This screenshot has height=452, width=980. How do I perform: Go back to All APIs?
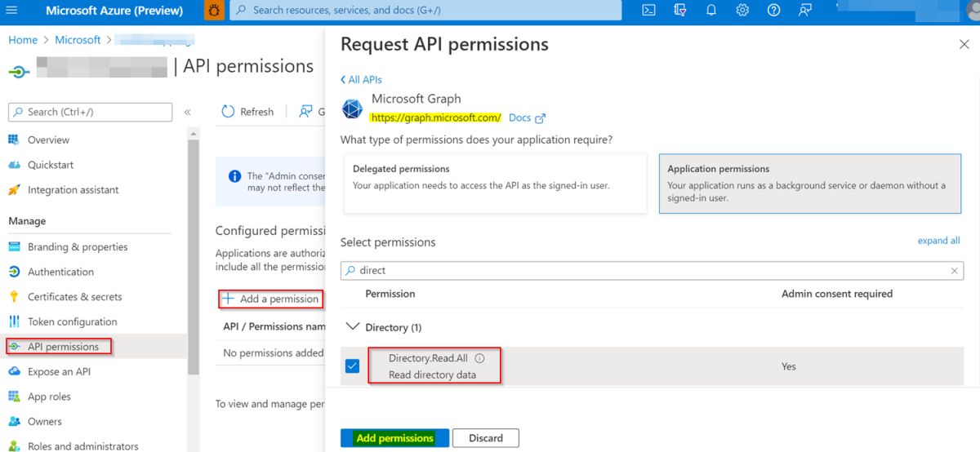click(x=361, y=80)
